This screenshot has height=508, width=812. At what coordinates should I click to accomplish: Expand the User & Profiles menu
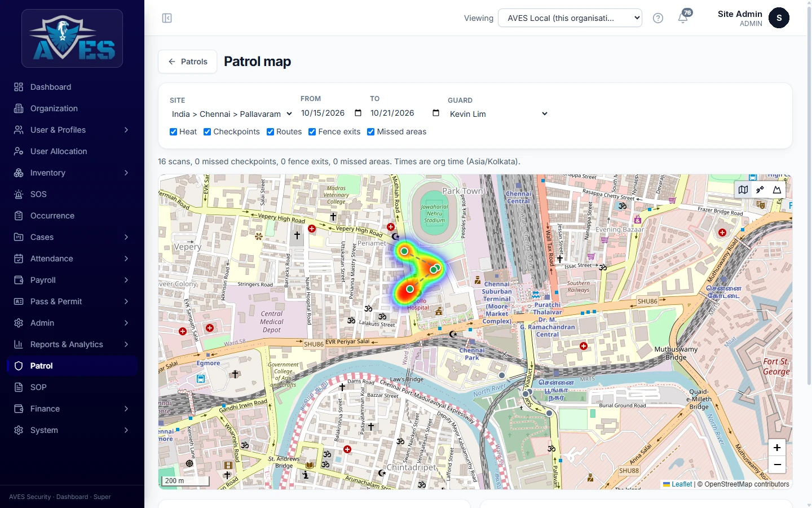point(72,130)
